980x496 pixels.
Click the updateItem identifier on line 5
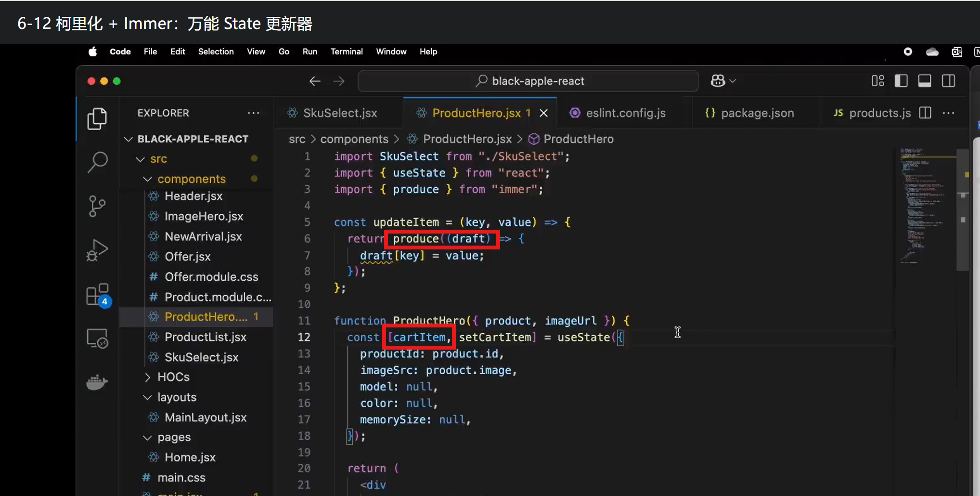pyautogui.click(x=406, y=222)
